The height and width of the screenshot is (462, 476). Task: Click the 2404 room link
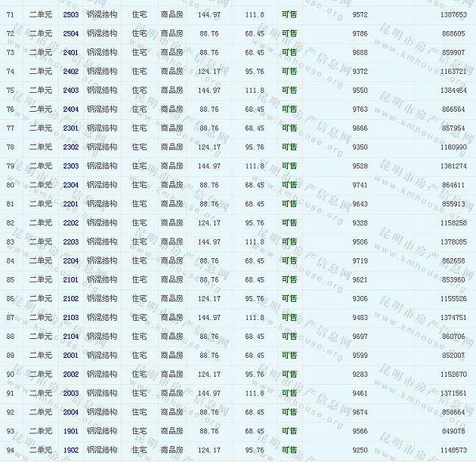(70, 109)
